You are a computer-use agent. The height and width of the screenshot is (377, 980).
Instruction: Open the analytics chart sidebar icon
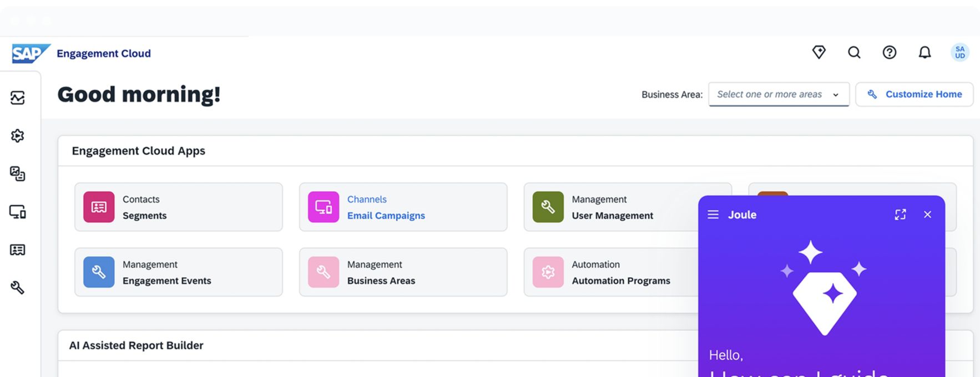18,98
